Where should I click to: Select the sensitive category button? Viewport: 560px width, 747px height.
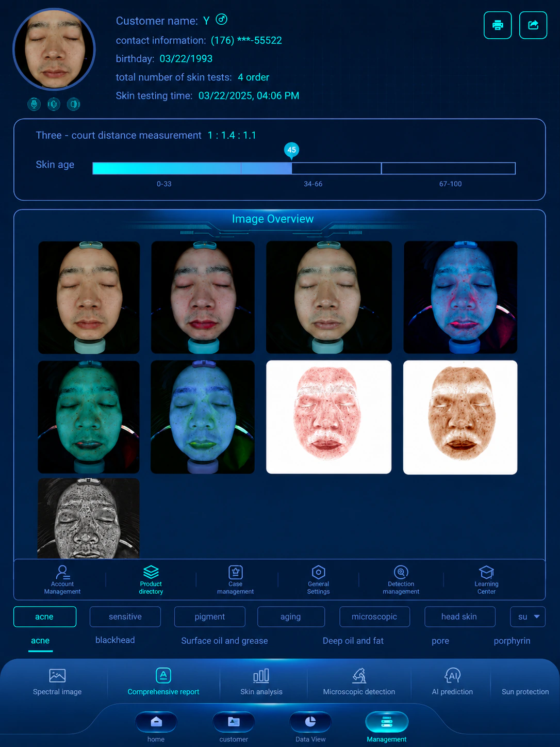point(125,616)
